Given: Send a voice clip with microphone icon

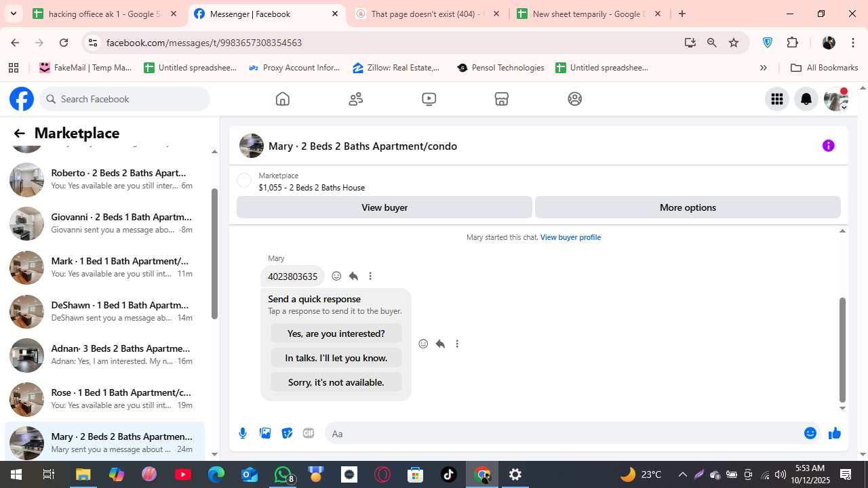Looking at the screenshot, I should pyautogui.click(x=243, y=433).
